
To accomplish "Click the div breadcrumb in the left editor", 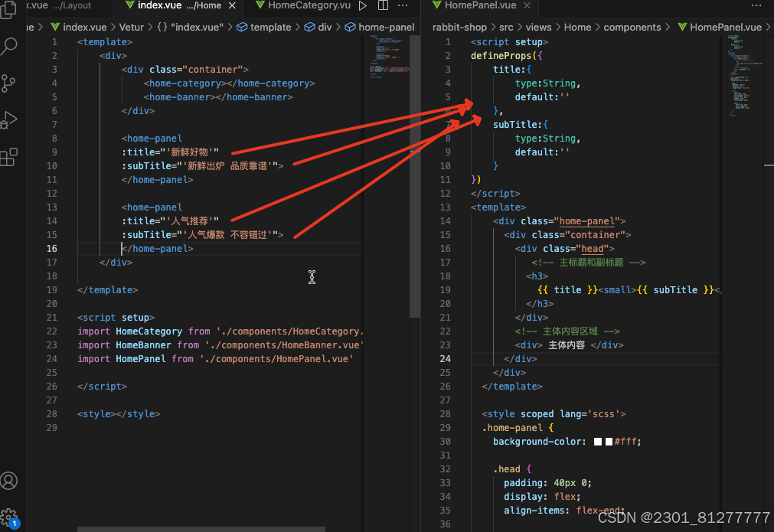I will click(x=318, y=27).
